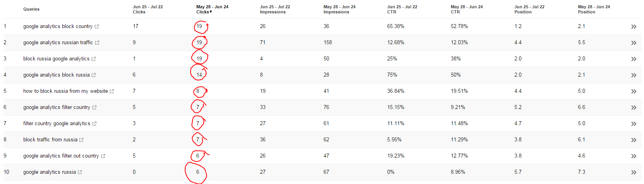
Task: Sort by May 28 - Jun 24 Clicks column
Action: [212, 9]
